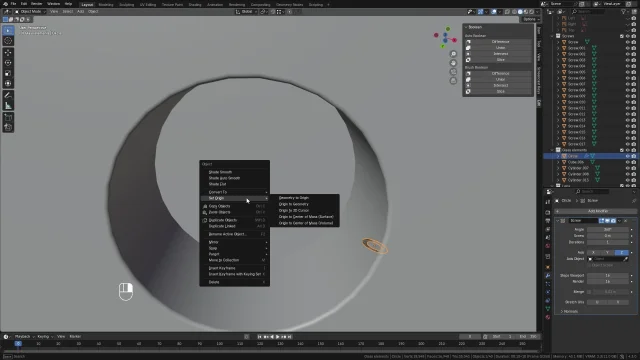This screenshot has width=640, height=360.
Task: Expand the Screw.003 object row
Action: tap(558, 60)
